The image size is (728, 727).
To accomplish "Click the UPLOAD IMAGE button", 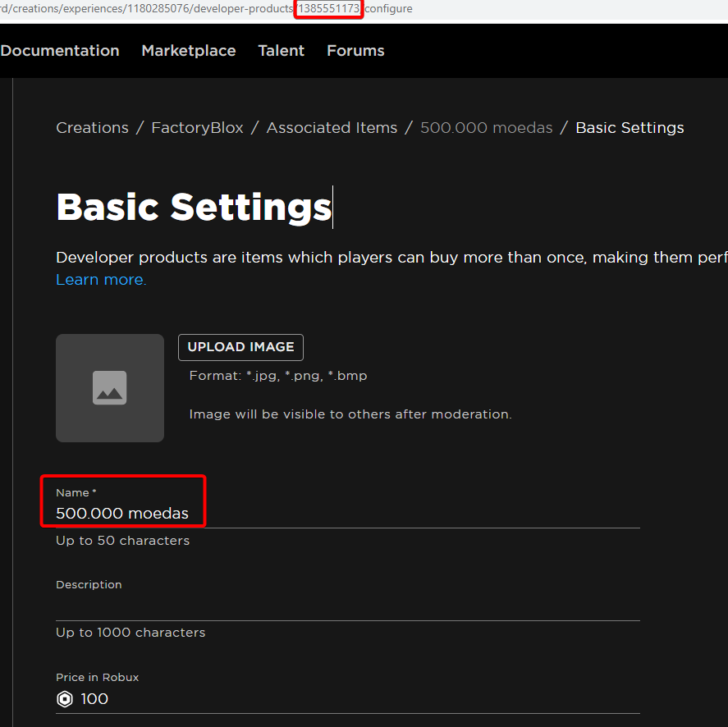I will point(240,347).
